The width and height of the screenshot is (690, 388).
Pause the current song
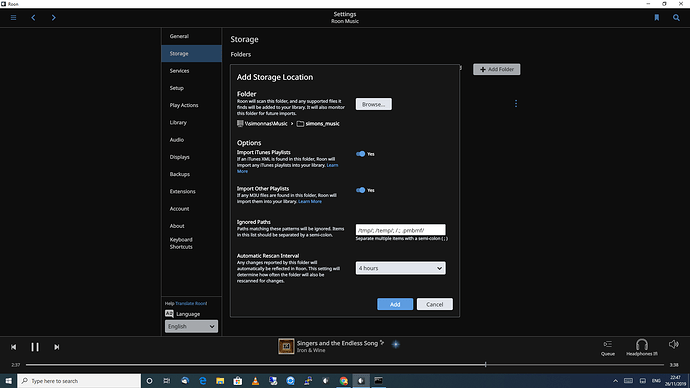pos(35,347)
